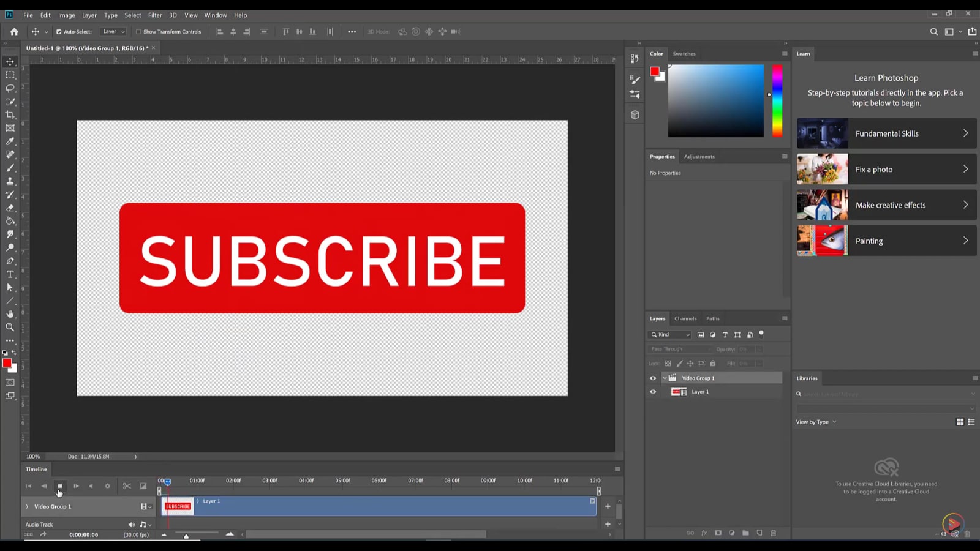The image size is (980, 551).
Task: Select the Rectangular Marquee tool
Action: [x=10, y=75]
